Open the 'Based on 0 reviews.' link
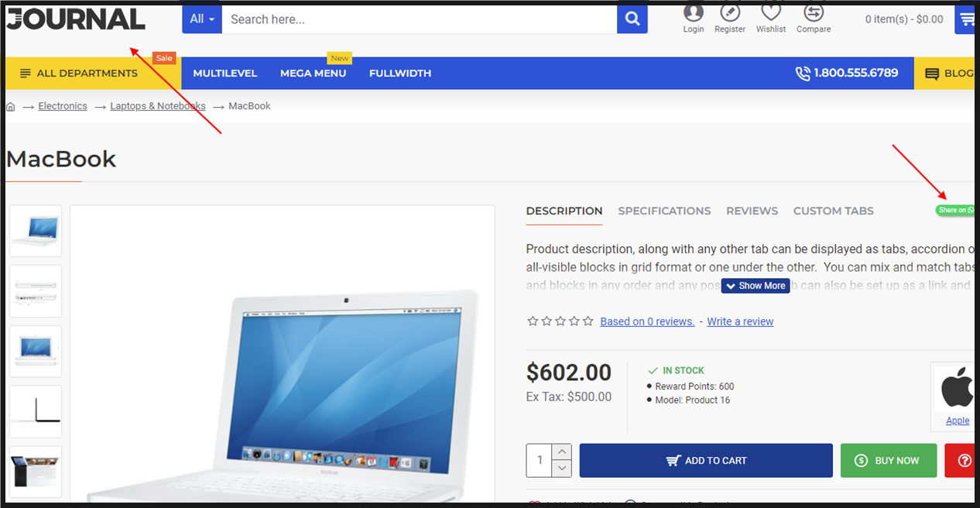The height and width of the screenshot is (508, 980). click(x=648, y=321)
